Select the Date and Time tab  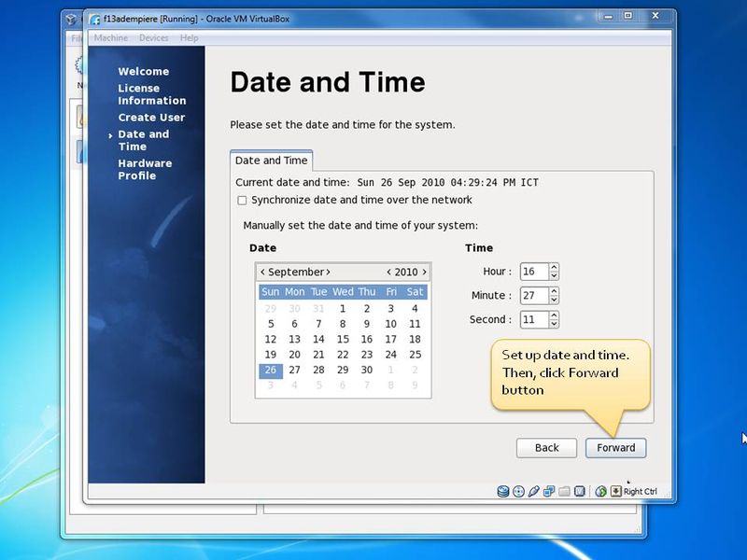[271, 161]
